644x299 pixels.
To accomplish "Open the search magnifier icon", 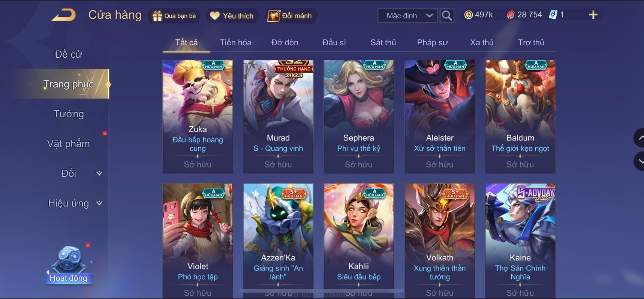I will coord(446,16).
